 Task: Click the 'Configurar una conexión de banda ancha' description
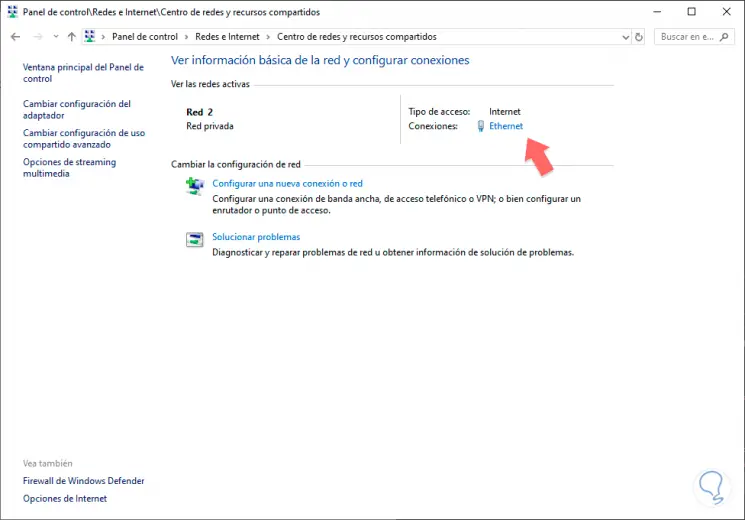(396, 204)
